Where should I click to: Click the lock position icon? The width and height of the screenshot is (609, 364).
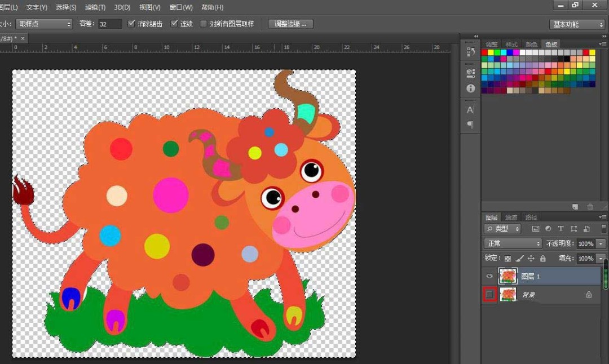tap(531, 259)
